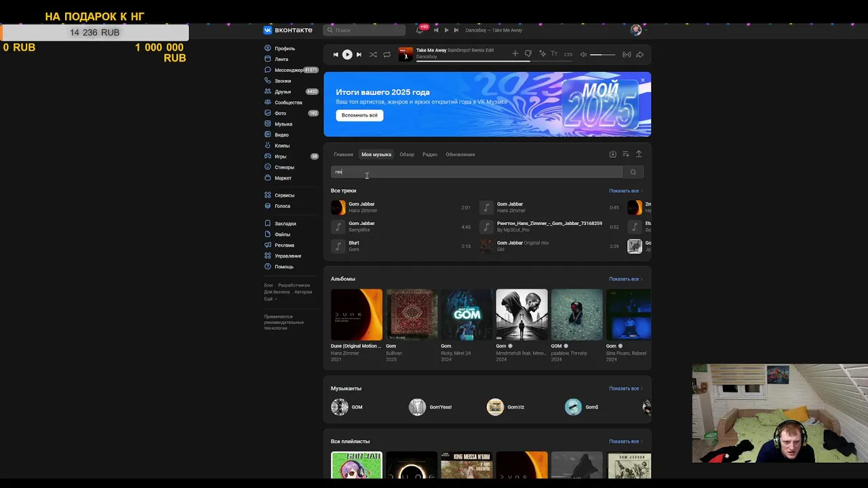
Task: Go to previous track in player
Action: click(335, 54)
